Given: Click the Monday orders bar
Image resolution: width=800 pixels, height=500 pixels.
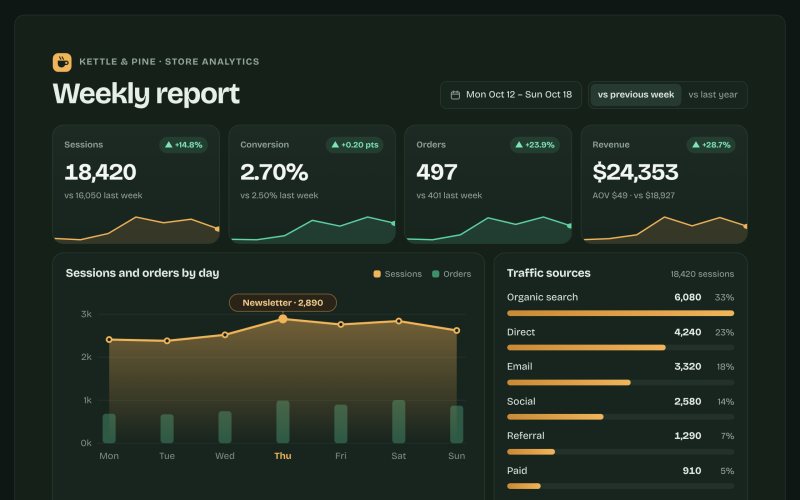Looking at the screenshot, I should click(109, 428).
